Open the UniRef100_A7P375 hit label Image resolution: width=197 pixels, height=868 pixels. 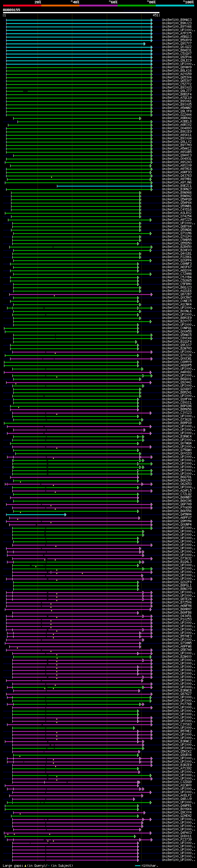click(x=177, y=33)
